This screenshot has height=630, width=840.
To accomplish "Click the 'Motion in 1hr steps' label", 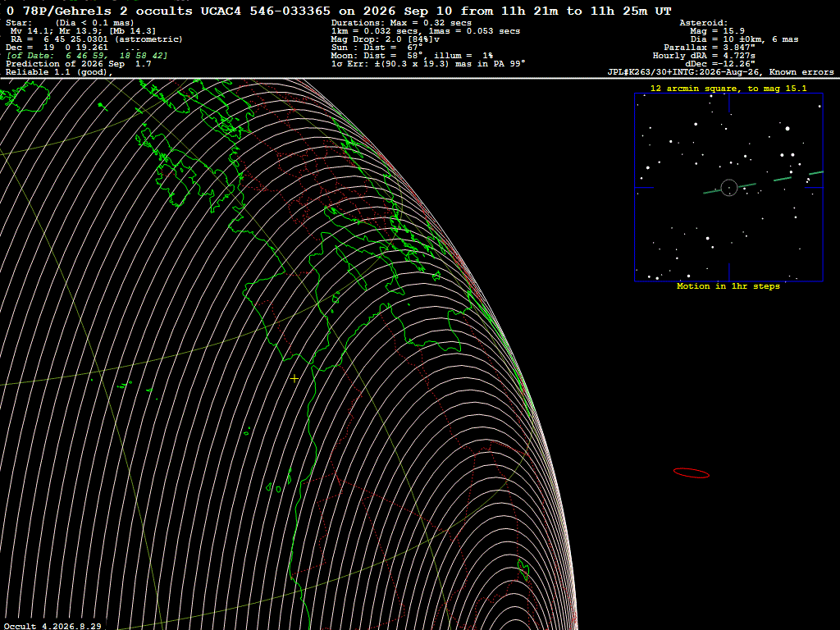I will [728, 286].
